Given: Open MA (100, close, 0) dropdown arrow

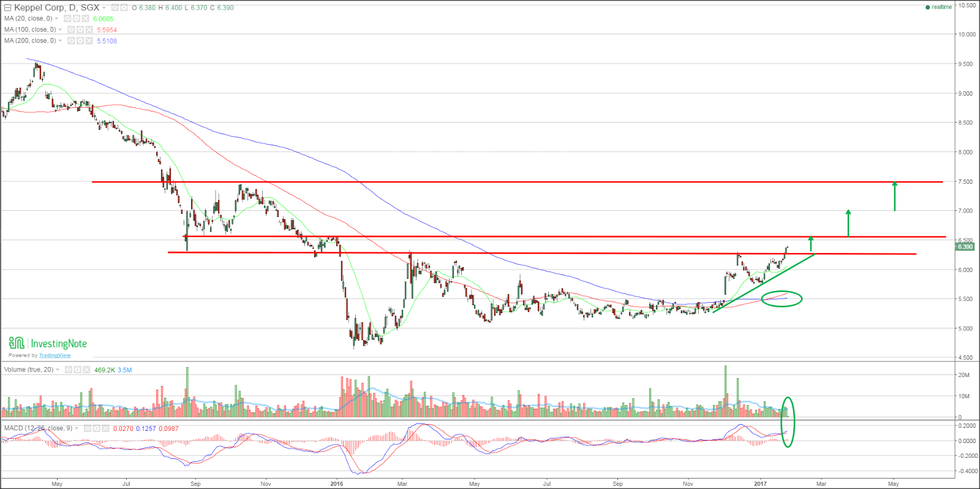Looking at the screenshot, I should click(60, 29).
